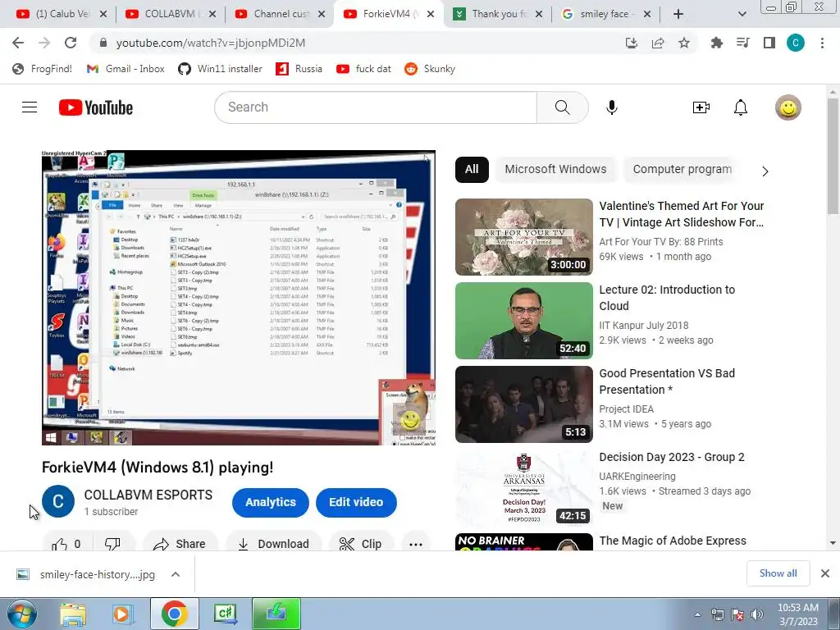Select the Microsoft Windows filter chip
Screen dimensions: 840x630
pos(555,169)
